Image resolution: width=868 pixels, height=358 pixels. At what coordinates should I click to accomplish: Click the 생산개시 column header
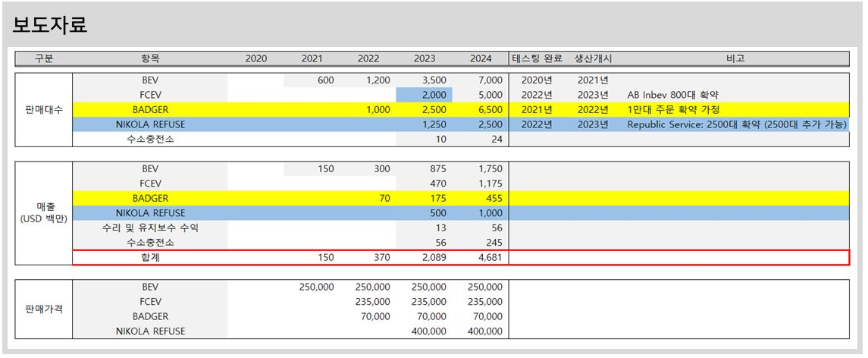593,58
